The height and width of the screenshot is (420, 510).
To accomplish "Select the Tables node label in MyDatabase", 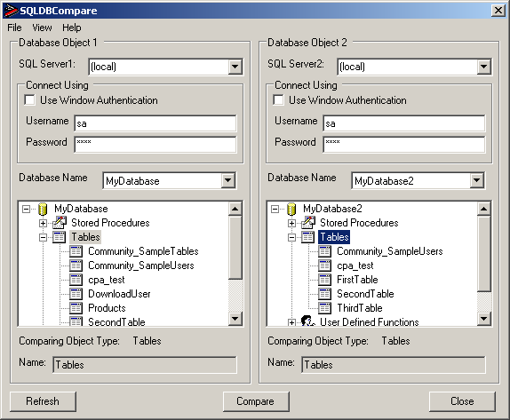I will pyautogui.click(x=85, y=237).
